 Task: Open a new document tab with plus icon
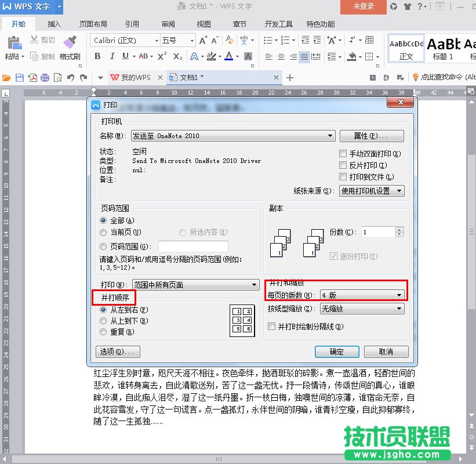(290, 78)
